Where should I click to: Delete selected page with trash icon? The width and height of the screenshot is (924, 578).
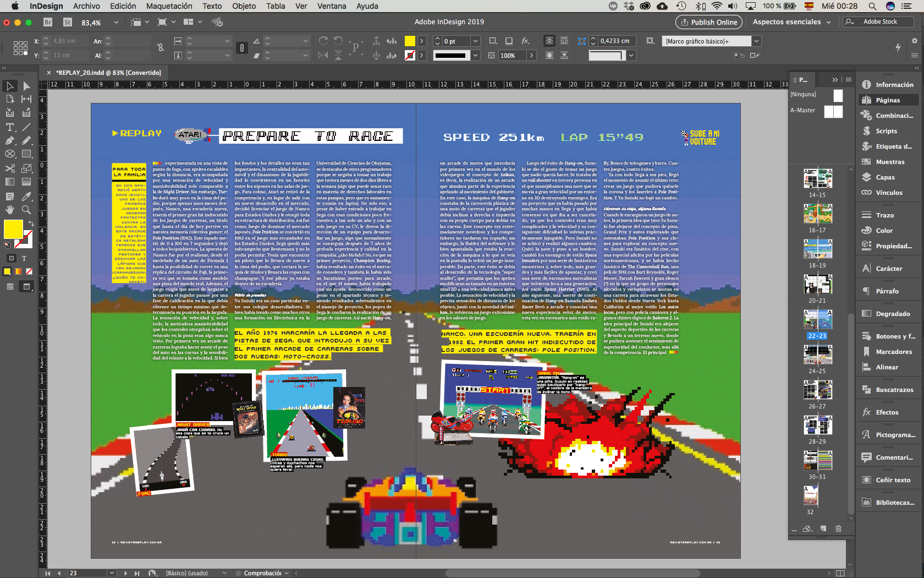pos(838,528)
